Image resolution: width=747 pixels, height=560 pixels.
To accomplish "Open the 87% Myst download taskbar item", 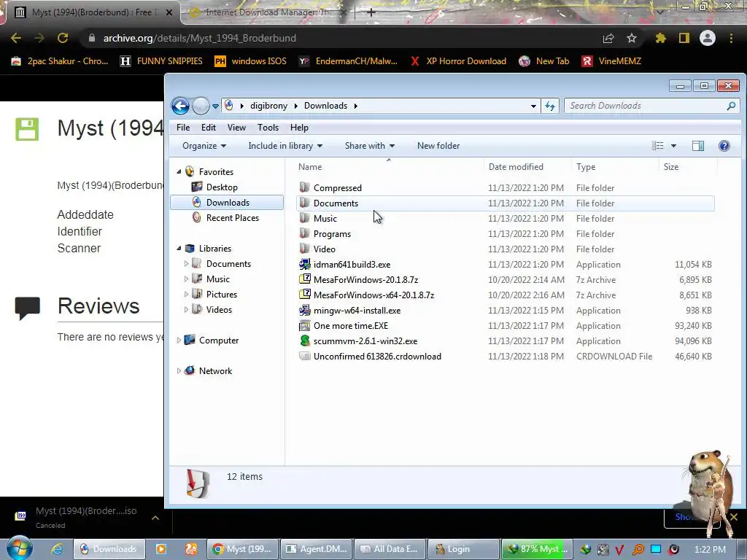I will [537, 549].
